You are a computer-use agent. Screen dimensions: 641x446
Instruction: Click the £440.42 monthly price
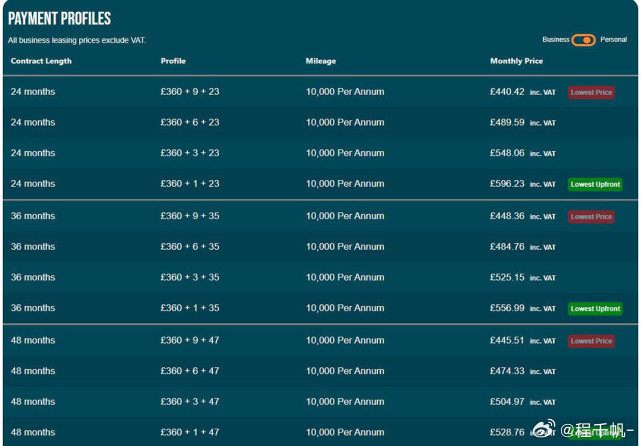(x=507, y=92)
